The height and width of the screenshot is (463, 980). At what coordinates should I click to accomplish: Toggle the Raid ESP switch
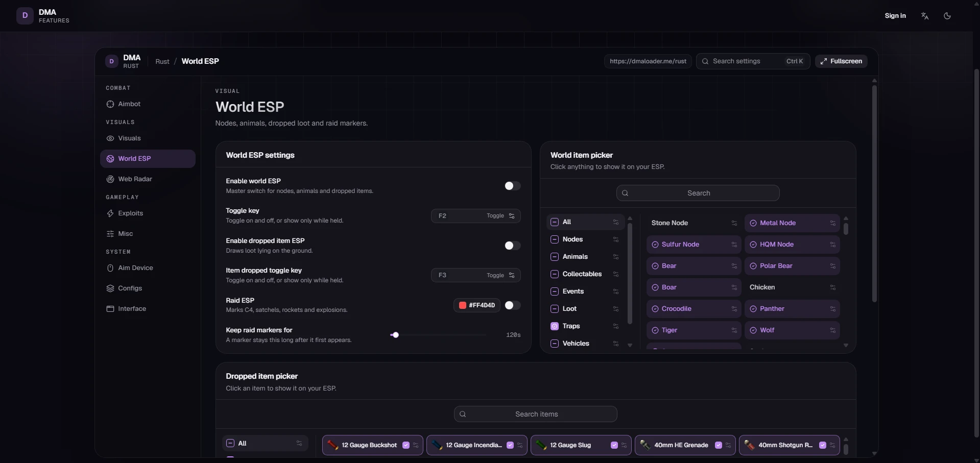point(512,305)
